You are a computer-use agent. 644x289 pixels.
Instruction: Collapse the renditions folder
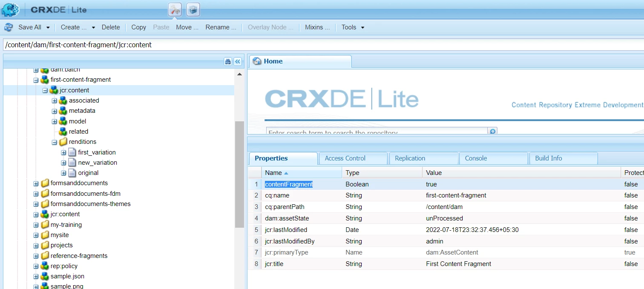(54, 142)
